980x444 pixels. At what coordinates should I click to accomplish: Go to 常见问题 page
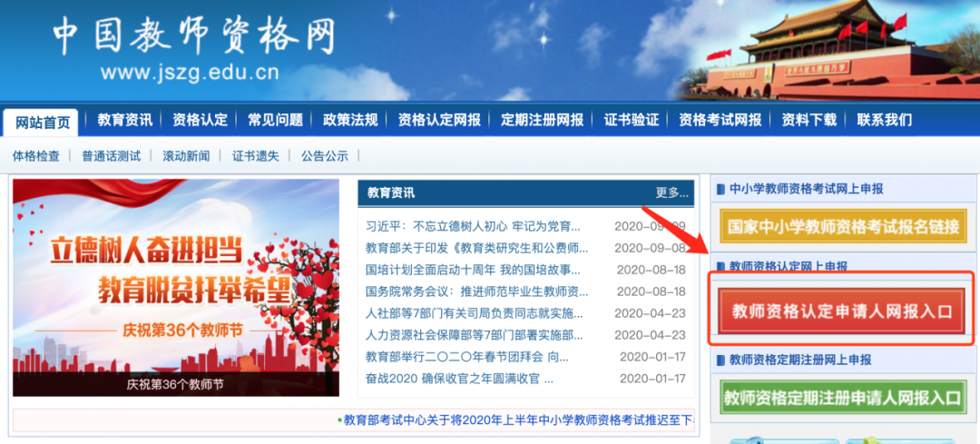click(275, 120)
